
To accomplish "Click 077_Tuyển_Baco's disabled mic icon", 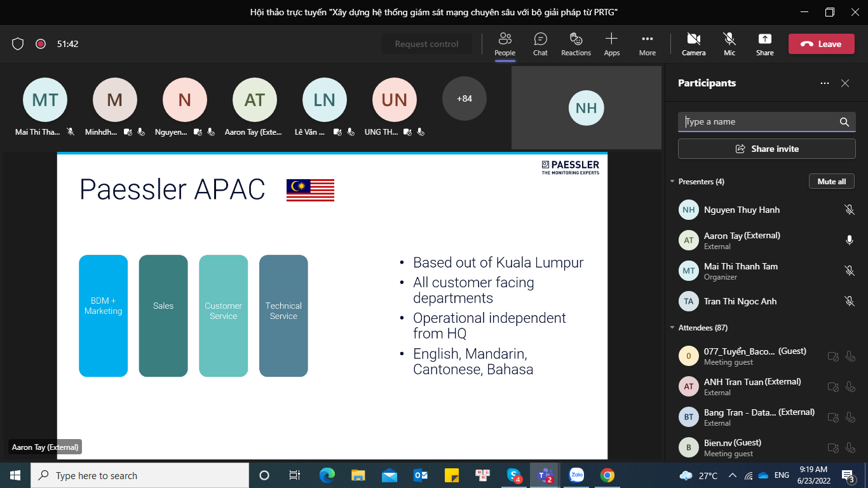I will click(x=850, y=356).
